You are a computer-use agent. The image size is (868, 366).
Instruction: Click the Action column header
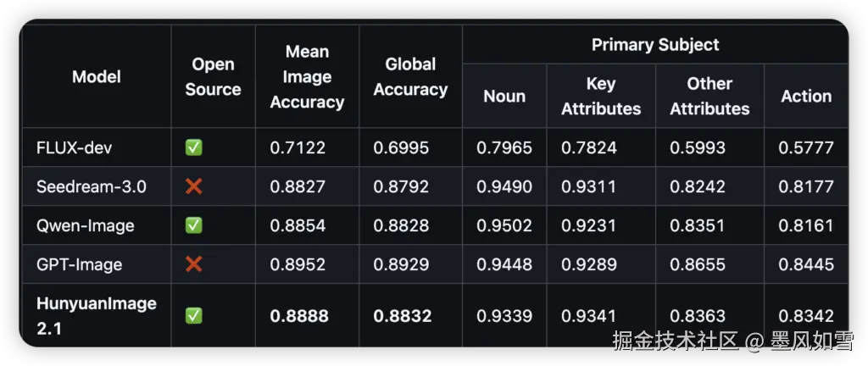(806, 97)
